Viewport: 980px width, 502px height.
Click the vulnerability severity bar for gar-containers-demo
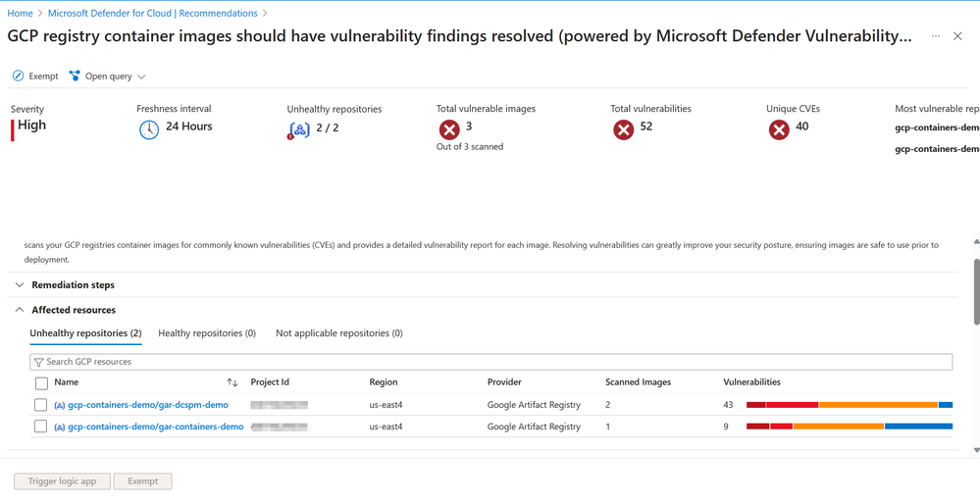850,427
